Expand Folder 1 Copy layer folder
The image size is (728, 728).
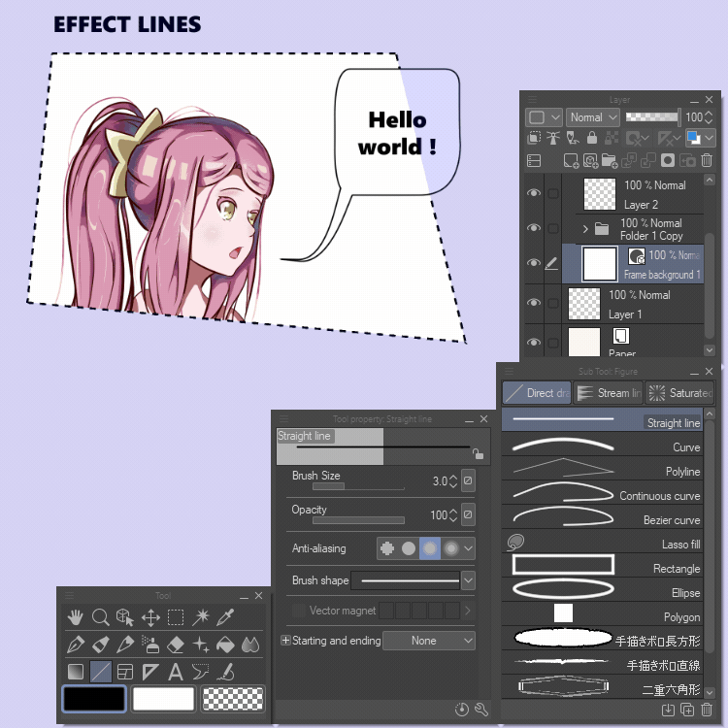point(585,228)
